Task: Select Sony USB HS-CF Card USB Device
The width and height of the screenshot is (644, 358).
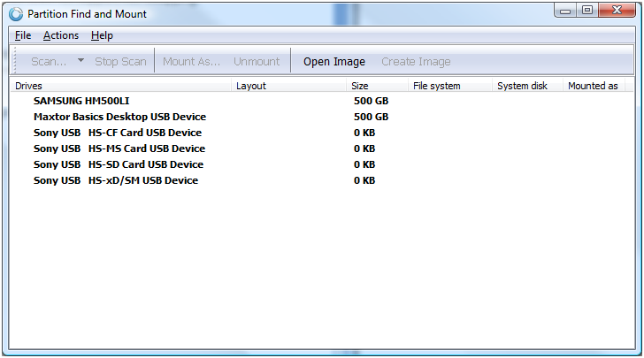Action: pyautogui.click(x=118, y=133)
